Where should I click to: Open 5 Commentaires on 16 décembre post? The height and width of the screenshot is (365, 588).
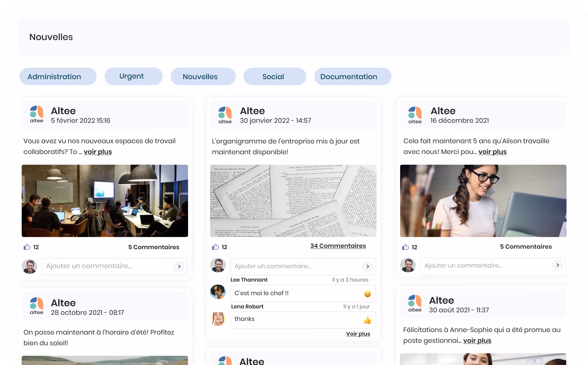pyautogui.click(x=526, y=247)
